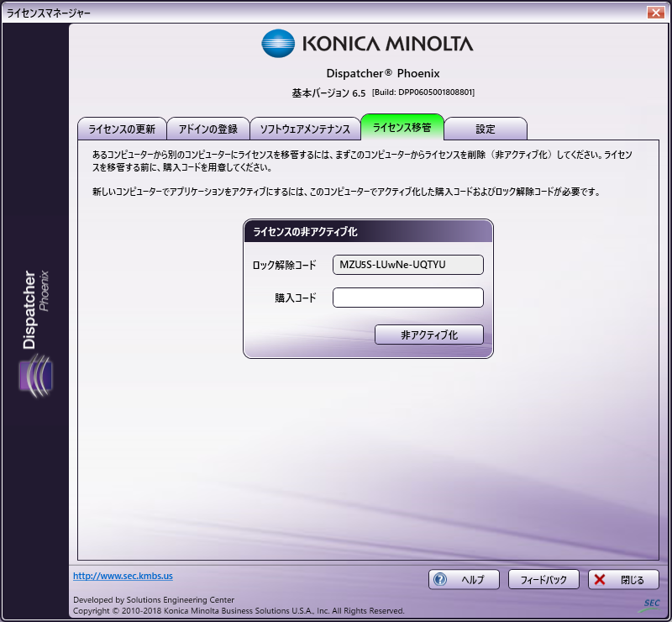Send feedback via フィードバック button
This screenshot has height=622, width=672.
pyautogui.click(x=543, y=579)
